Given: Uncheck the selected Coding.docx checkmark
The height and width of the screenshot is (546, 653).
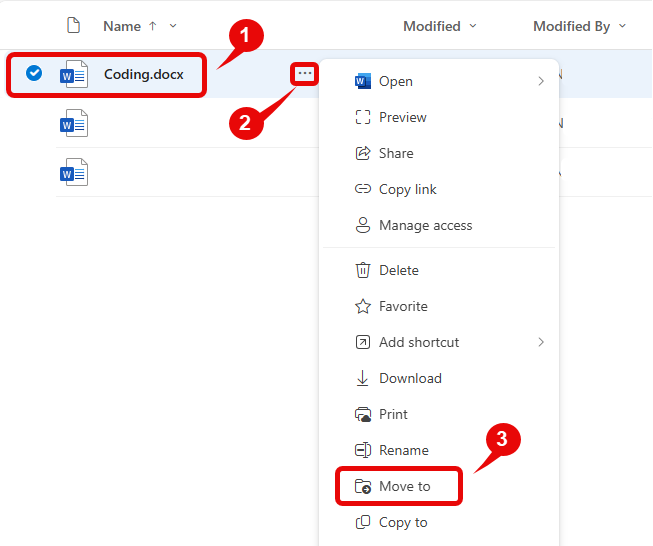Looking at the screenshot, I should pyautogui.click(x=34, y=73).
